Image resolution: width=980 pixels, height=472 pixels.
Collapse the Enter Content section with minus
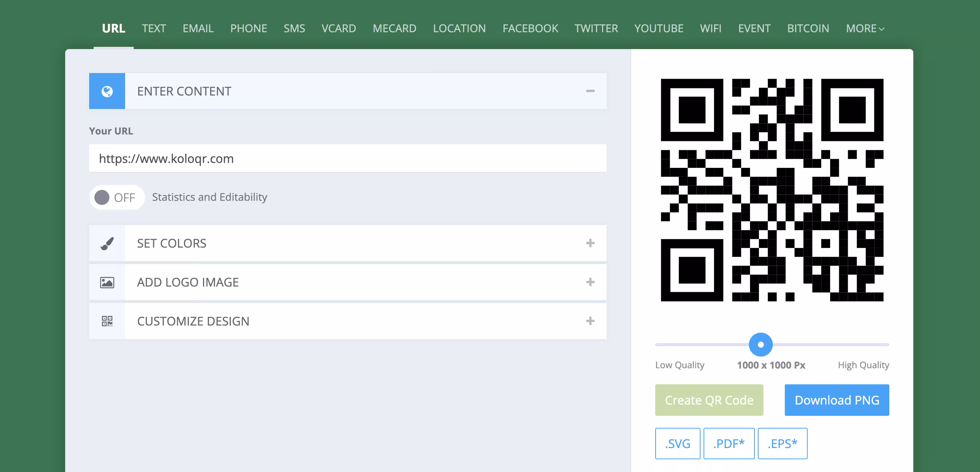[590, 91]
